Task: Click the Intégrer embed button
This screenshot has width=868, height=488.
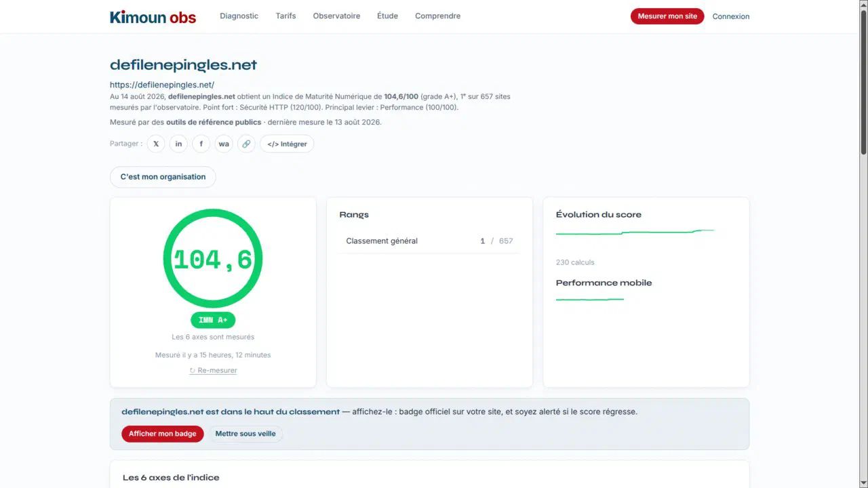Action: [x=287, y=144]
